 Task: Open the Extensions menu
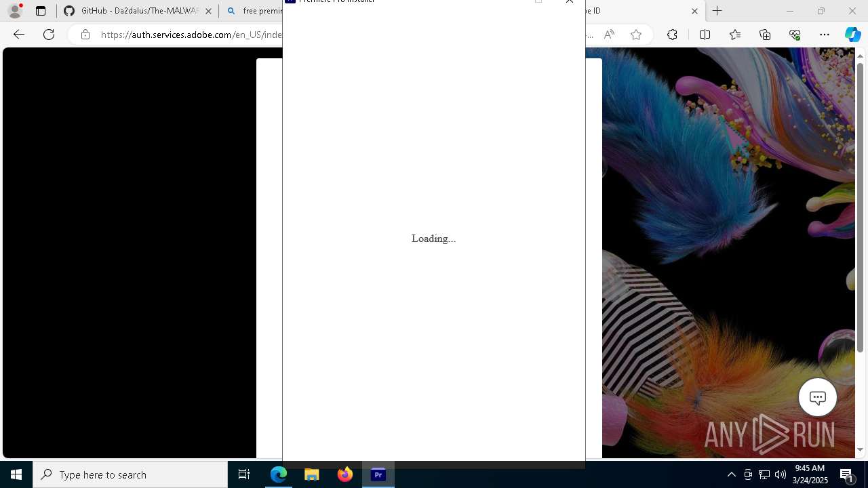coord(672,35)
